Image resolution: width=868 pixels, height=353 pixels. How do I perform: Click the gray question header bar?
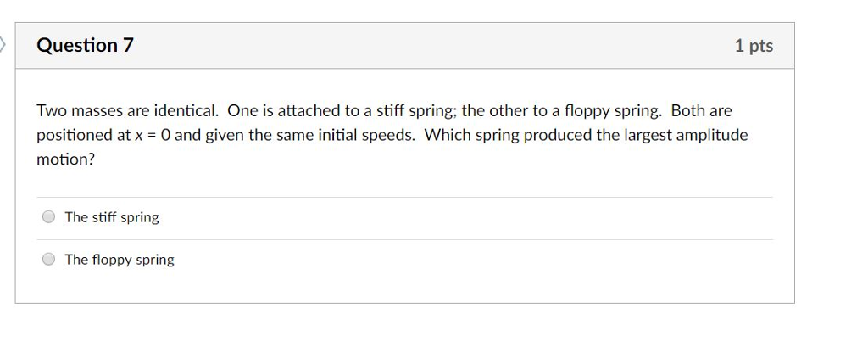coord(424,45)
